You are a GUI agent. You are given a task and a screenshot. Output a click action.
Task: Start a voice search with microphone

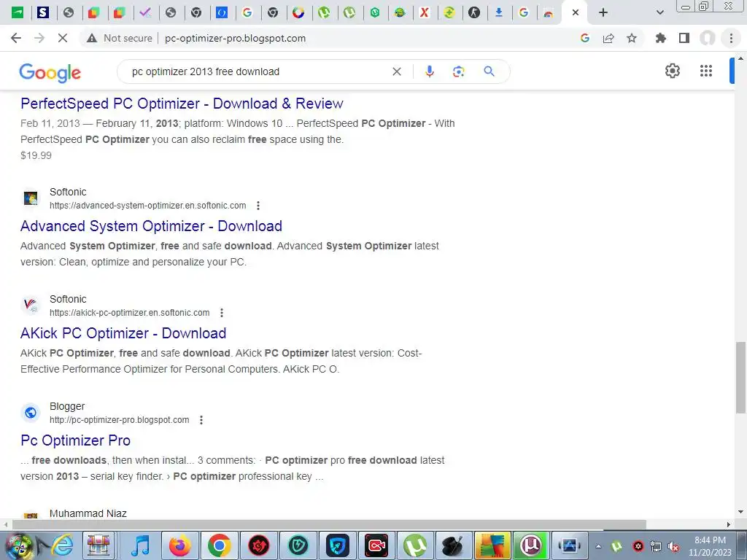(x=429, y=71)
